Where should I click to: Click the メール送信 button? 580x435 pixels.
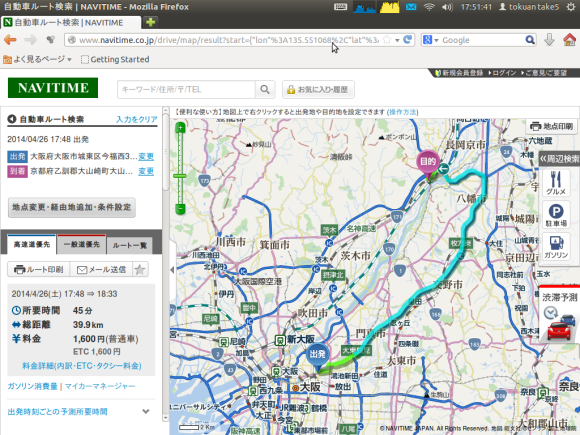(x=101, y=269)
